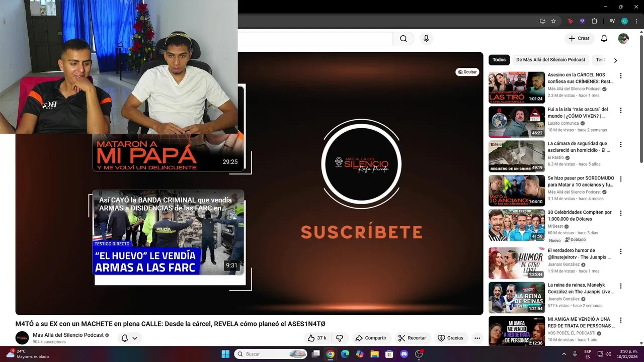Click MrBeast channel name
The image size is (644, 362).
(555, 226)
